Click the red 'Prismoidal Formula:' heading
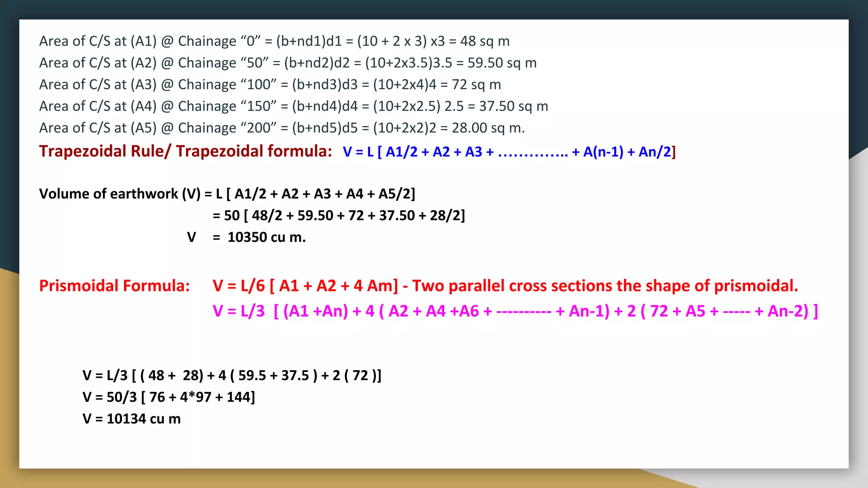This screenshot has height=488, width=868. 114,286
